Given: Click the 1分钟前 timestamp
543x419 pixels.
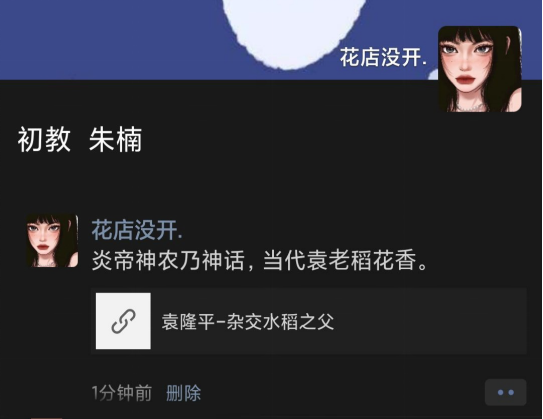Looking at the screenshot, I should 122,393.
